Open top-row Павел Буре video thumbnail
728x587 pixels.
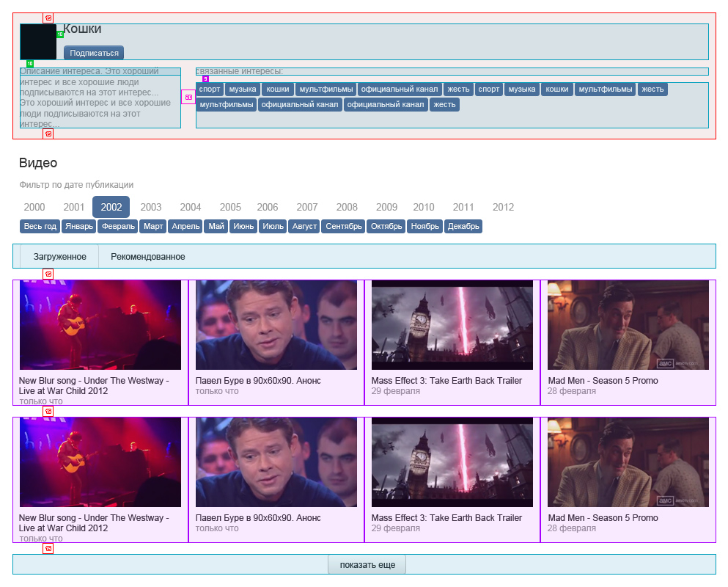click(x=276, y=325)
